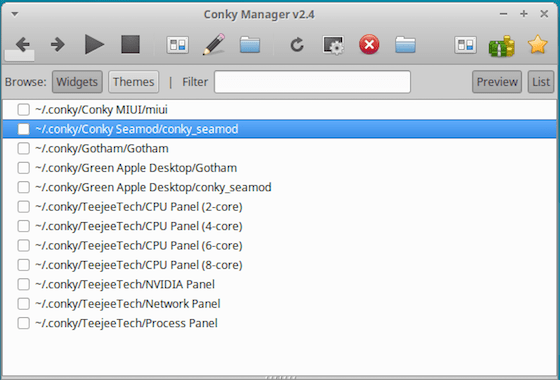This screenshot has height=380, width=560.
Task: Generate preview with screen gear icon
Action: click(333, 45)
